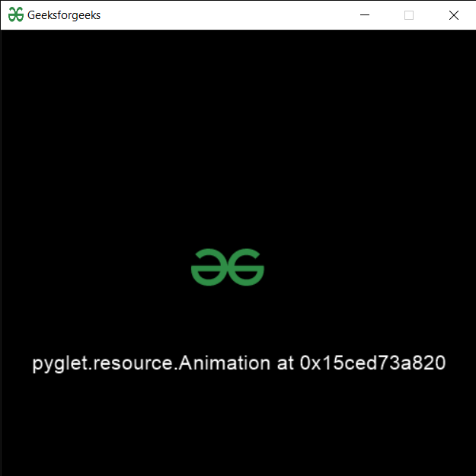Viewport: 476px width, 476px height.
Task: Click the disabled maximize square icon
Action: click(x=409, y=15)
